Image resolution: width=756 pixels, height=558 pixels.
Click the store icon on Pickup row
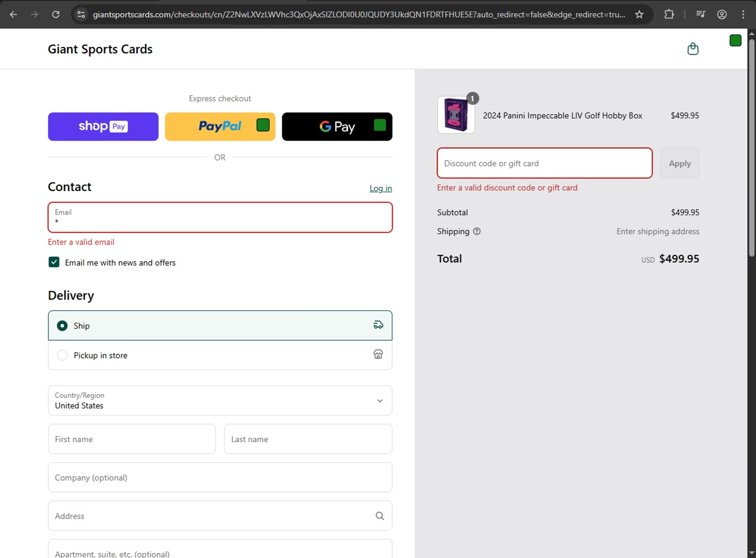point(378,354)
